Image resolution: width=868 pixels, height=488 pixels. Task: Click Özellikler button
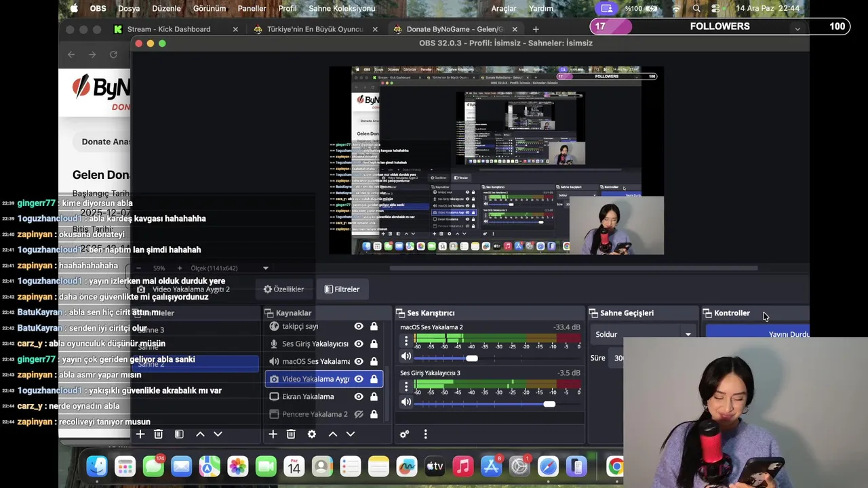coord(283,289)
